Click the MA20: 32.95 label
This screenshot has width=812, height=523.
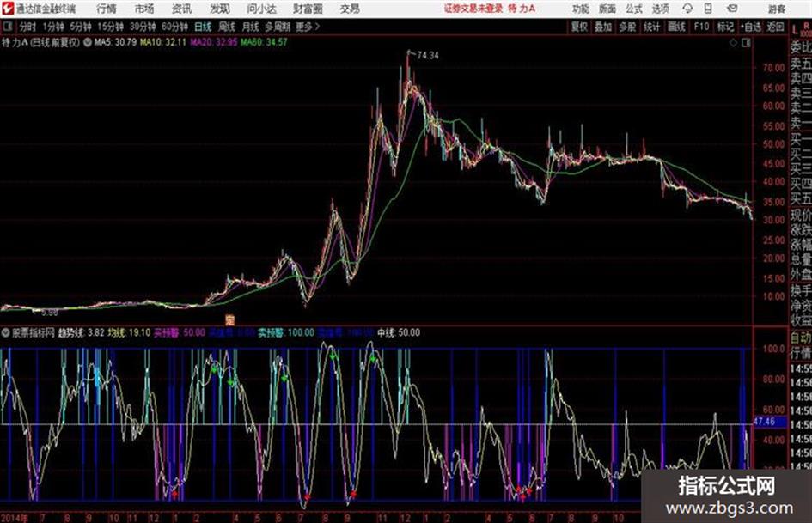213,42
